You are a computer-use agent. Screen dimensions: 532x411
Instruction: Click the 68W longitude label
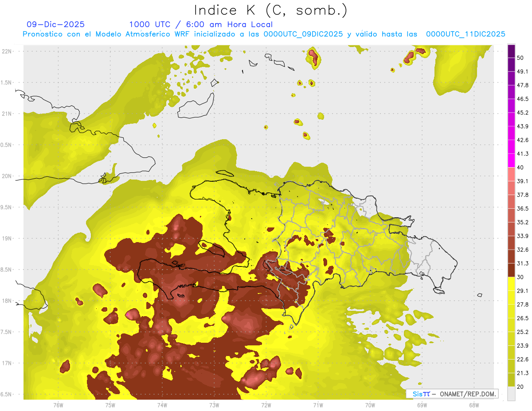(x=474, y=405)
